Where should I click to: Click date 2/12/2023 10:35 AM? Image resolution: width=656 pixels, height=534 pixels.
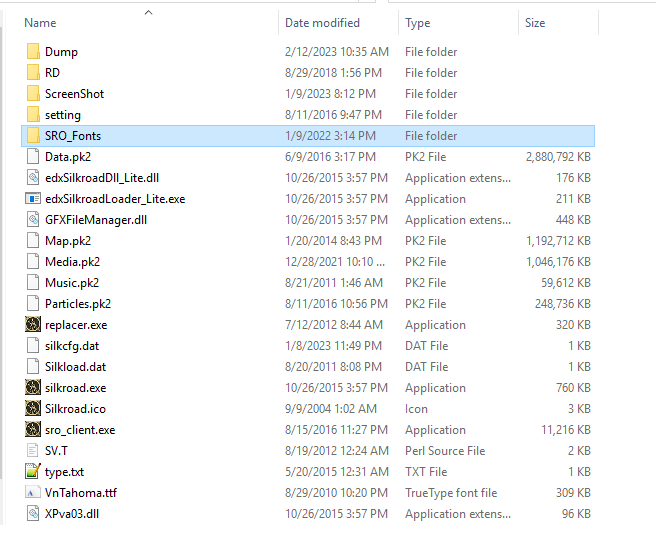point(337,51)
